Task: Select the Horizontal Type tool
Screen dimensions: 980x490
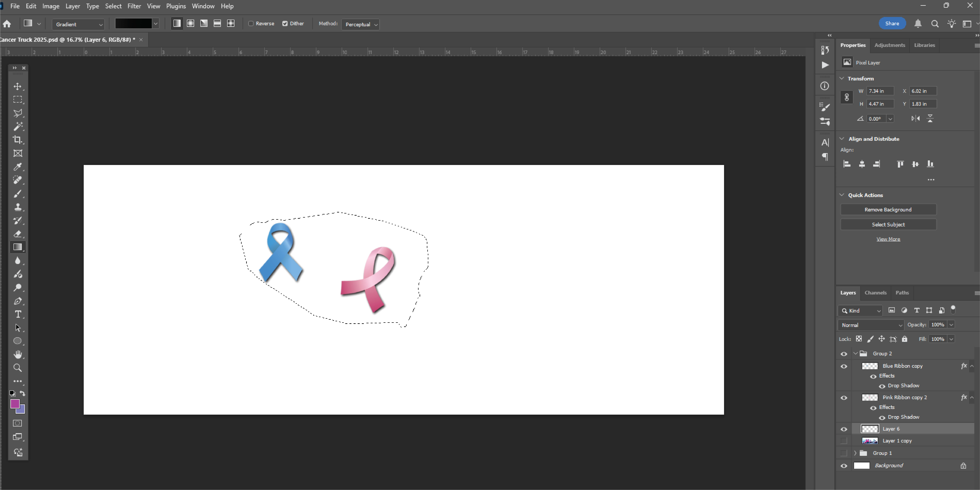Action: [x=17, y=314]
